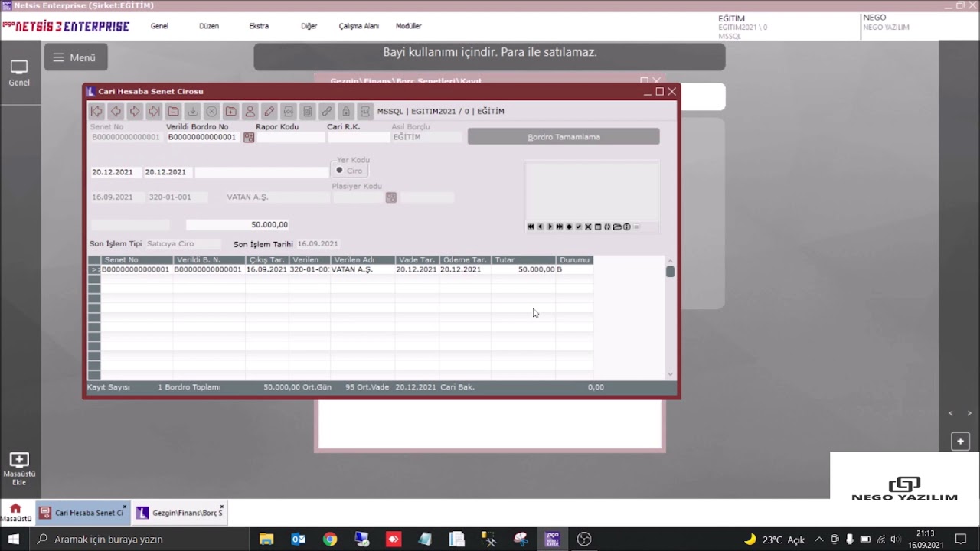Jump to last image in picture navigator
The height and width of the screenshot is (551, 980).
click(x=560, y=227)
